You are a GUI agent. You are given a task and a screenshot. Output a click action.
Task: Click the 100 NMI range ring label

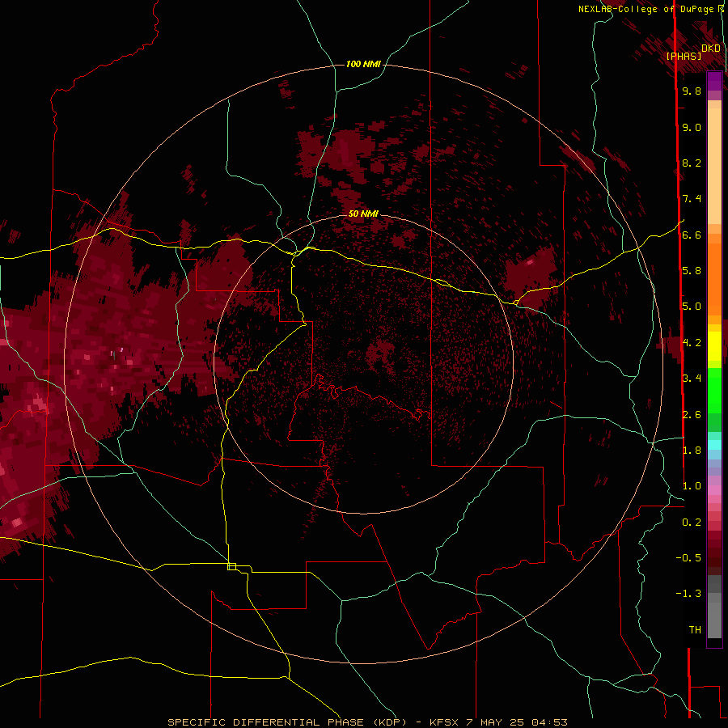[363, 64]
